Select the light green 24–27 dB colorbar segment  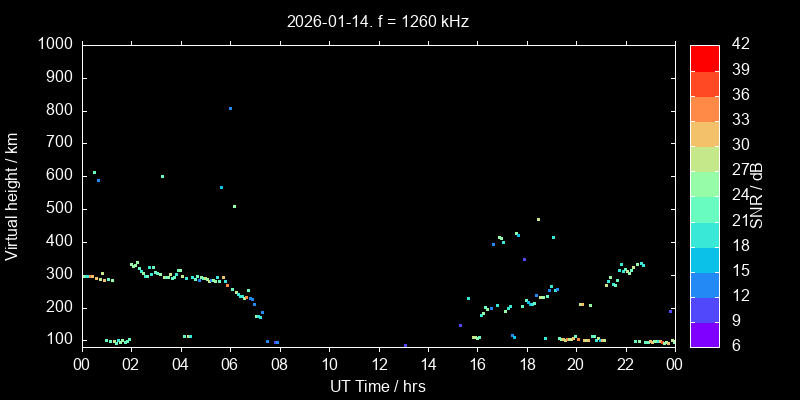coord(705,184)
